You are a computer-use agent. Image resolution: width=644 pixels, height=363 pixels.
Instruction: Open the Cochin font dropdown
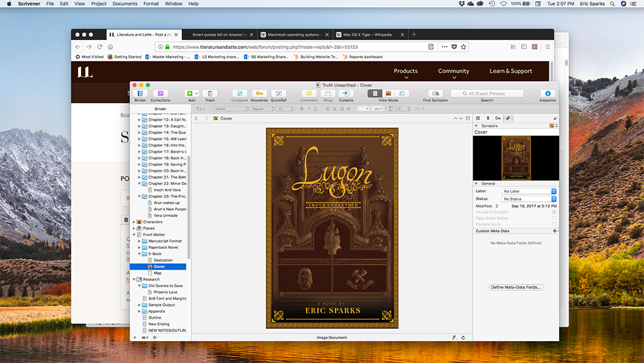[x=230, y=109]
